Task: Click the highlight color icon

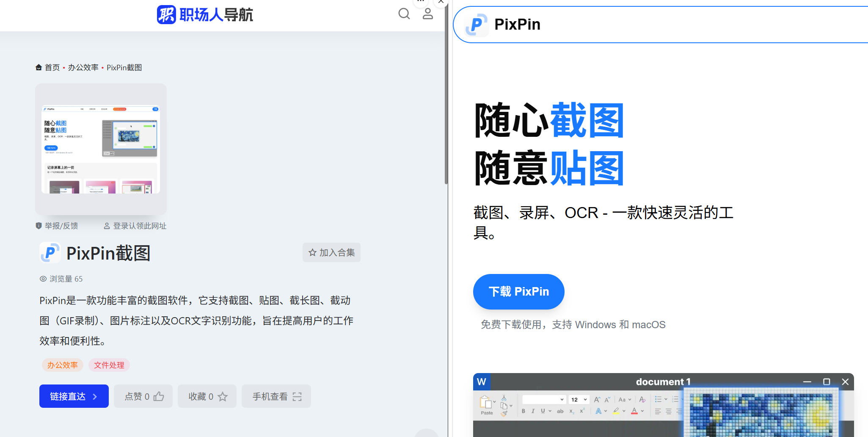Action: click(x=616, y=411)
